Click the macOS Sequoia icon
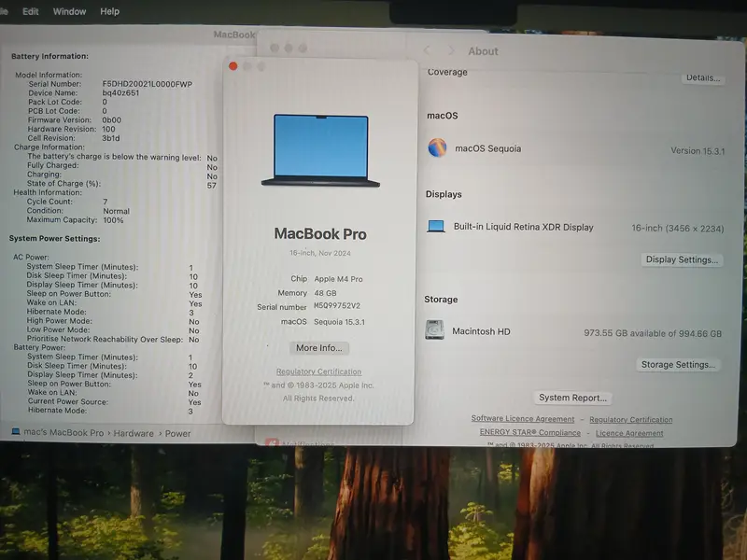 (x=437, y=147)
